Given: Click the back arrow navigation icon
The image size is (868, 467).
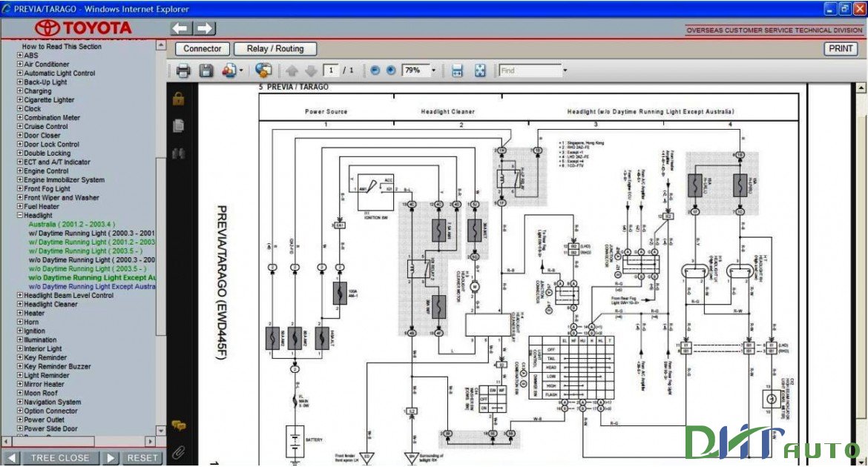Looking at the screenshot, I should [x=181, y=28].
